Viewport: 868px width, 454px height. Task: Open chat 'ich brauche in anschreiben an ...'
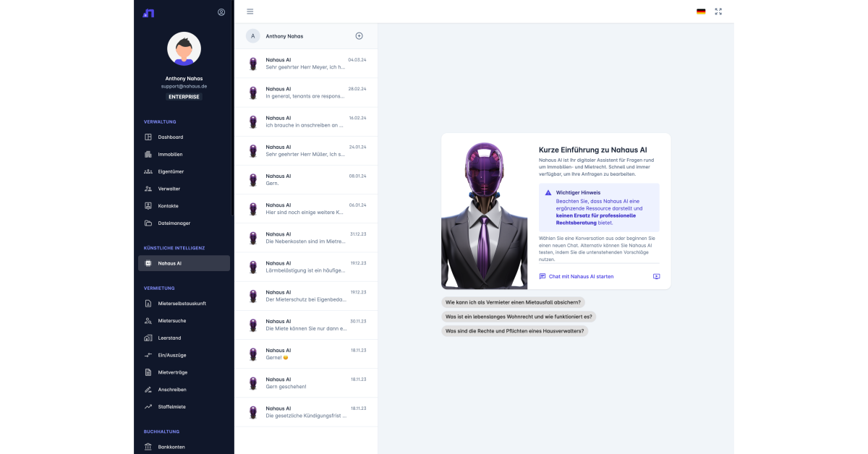306,121
